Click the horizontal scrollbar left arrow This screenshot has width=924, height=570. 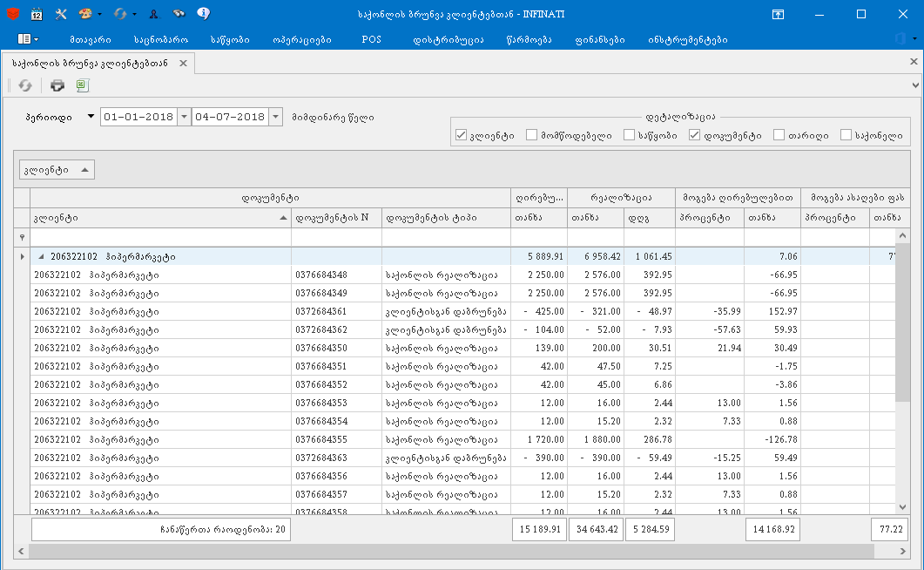[21, 551]
